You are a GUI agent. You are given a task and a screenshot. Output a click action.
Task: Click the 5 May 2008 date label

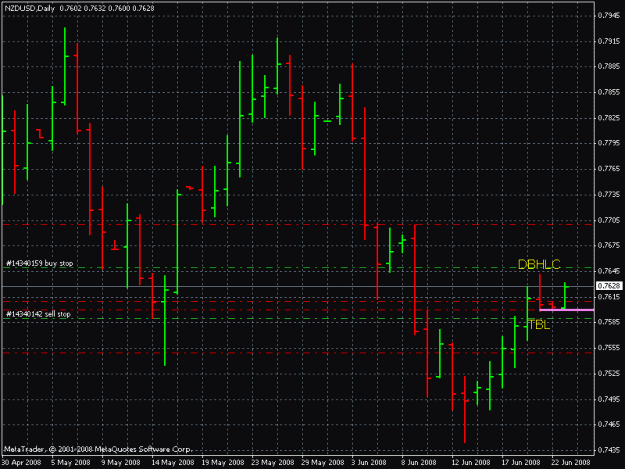tap(71, 462)
